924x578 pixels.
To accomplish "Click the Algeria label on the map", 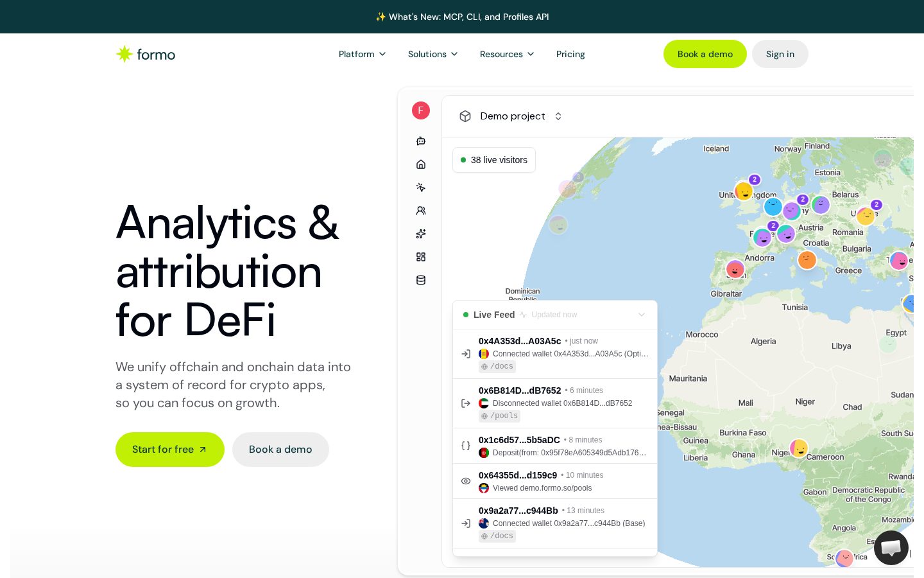I will coord(764,342).
